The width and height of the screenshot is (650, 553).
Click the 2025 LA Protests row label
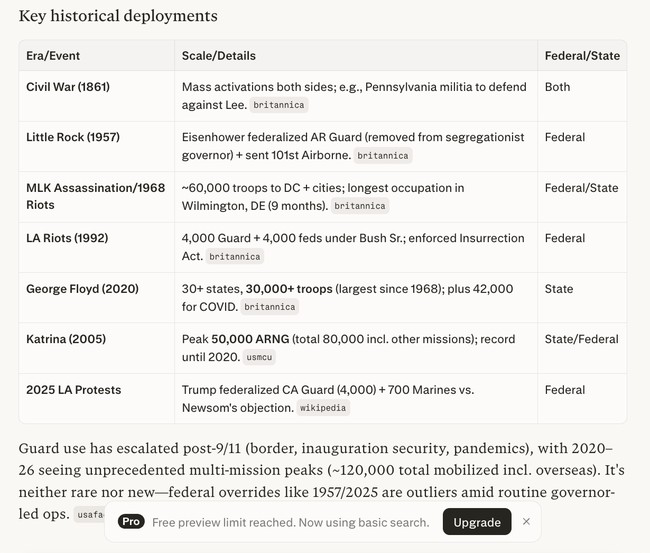[x=73, y=389]
